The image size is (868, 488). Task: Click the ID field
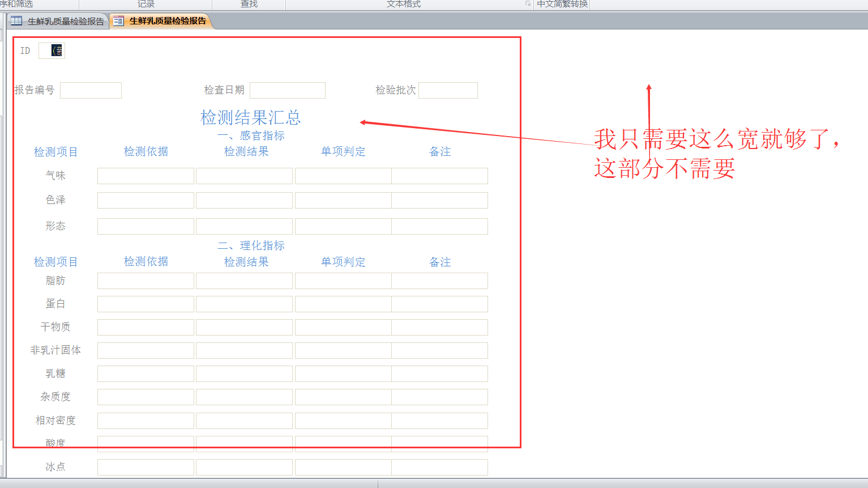[x=52, y=50]
